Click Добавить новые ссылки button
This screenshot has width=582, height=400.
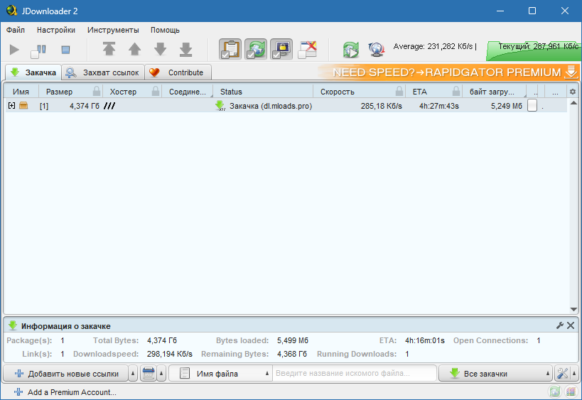tap(66, 374)
